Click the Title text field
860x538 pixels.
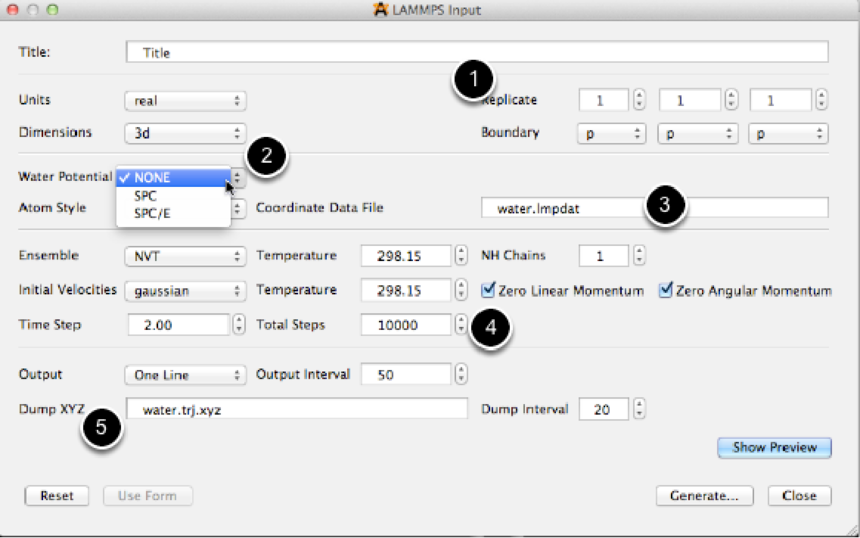click(477, 52)
